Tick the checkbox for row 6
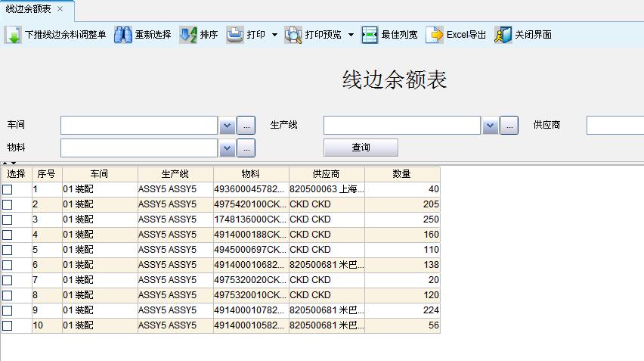The height and width of the screenshot is (361, 644). coord(8,265)
